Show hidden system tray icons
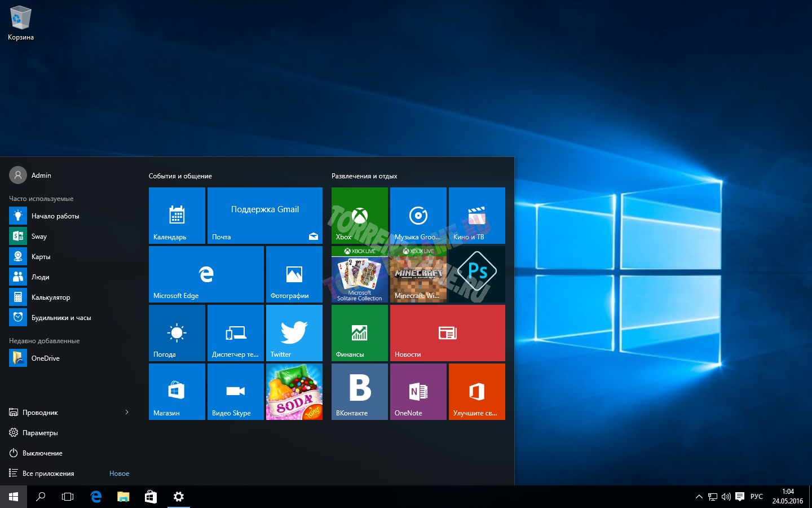This screenshot has height=508, width=812. point(699,497)
